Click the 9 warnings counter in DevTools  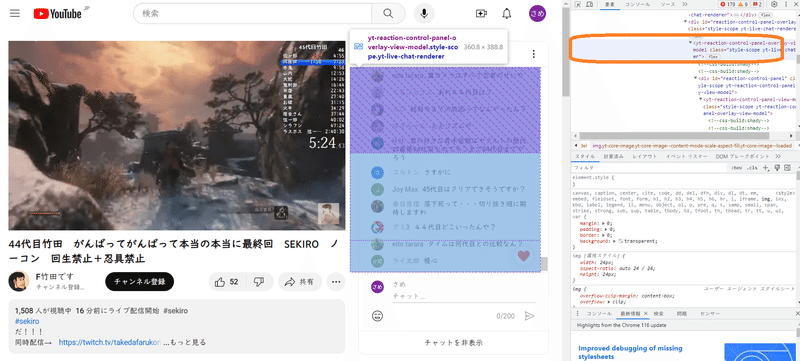(744, 4)
